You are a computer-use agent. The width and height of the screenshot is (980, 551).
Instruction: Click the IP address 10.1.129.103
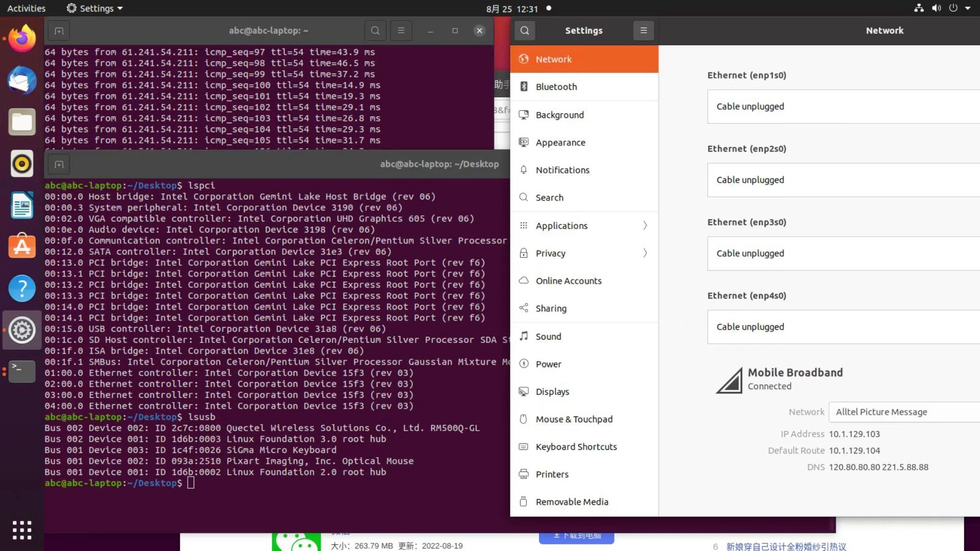854,434
